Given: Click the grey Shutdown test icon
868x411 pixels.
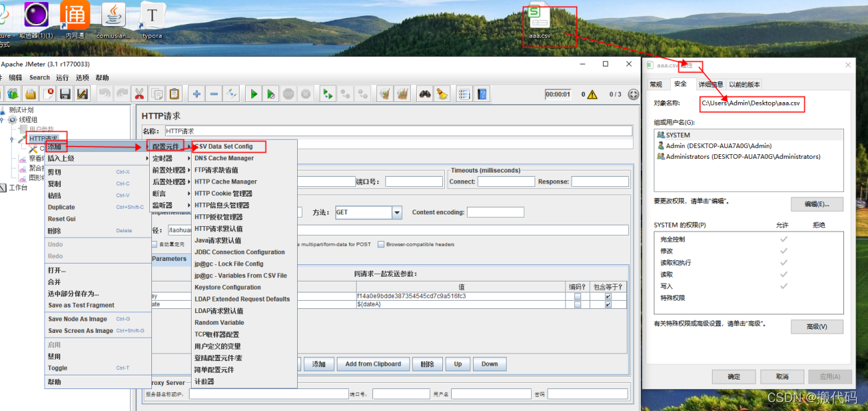Looking at the screenshot, I should coord(305,94).
